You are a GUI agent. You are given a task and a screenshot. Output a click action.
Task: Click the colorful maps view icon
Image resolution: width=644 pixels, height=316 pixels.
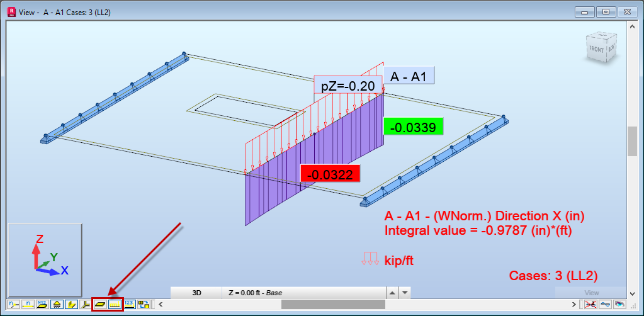pyautogui.click(x=620, y=305)
